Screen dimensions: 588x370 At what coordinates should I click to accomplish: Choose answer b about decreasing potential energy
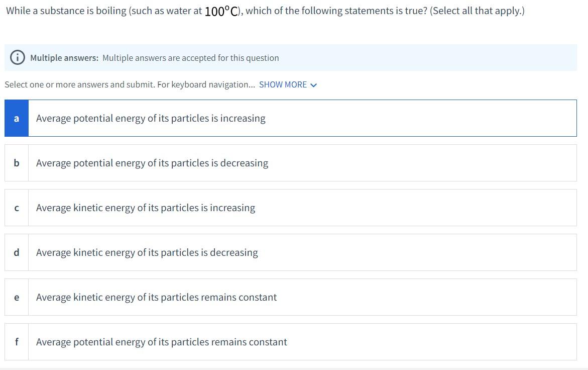[201, 163]
